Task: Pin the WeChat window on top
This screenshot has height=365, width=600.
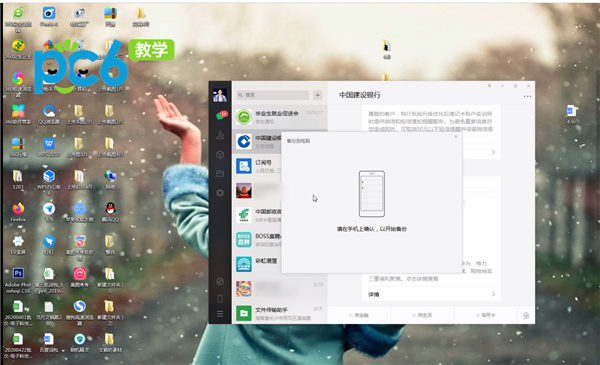Action: 489,86
